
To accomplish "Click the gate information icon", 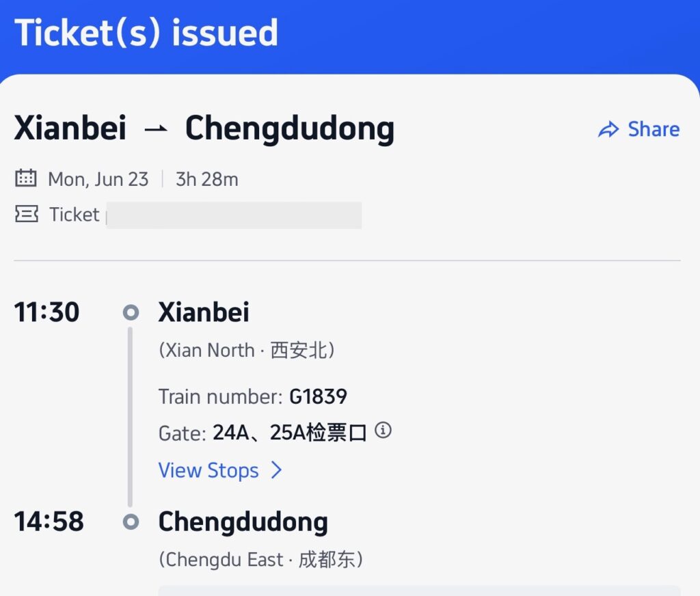I will coord(383,431).
